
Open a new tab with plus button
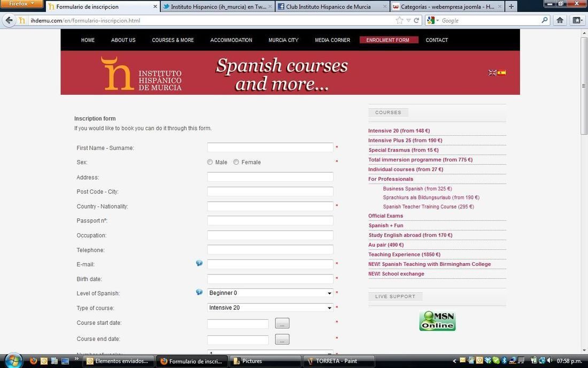pyautogui.click(x=510, y=6)
